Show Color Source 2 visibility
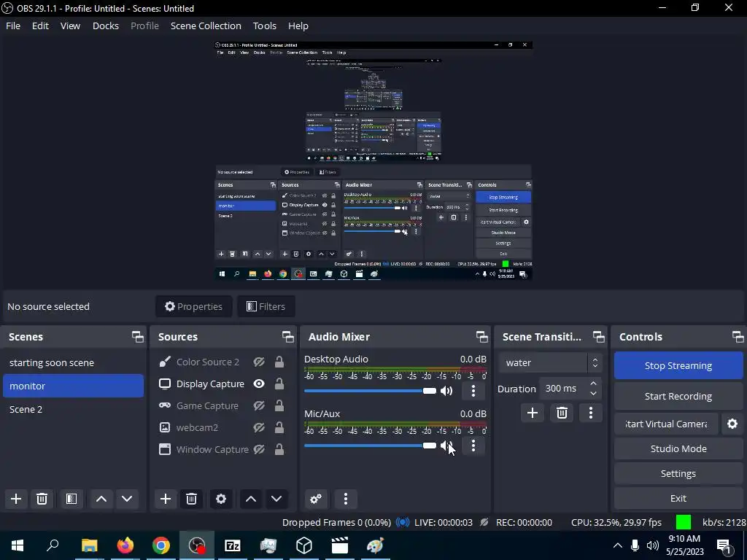The image size is (747, 560). click(259, 362)
